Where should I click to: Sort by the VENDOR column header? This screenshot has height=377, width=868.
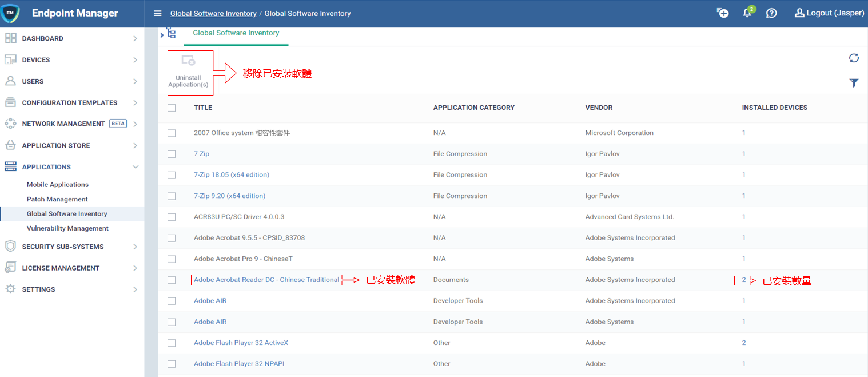599,108
